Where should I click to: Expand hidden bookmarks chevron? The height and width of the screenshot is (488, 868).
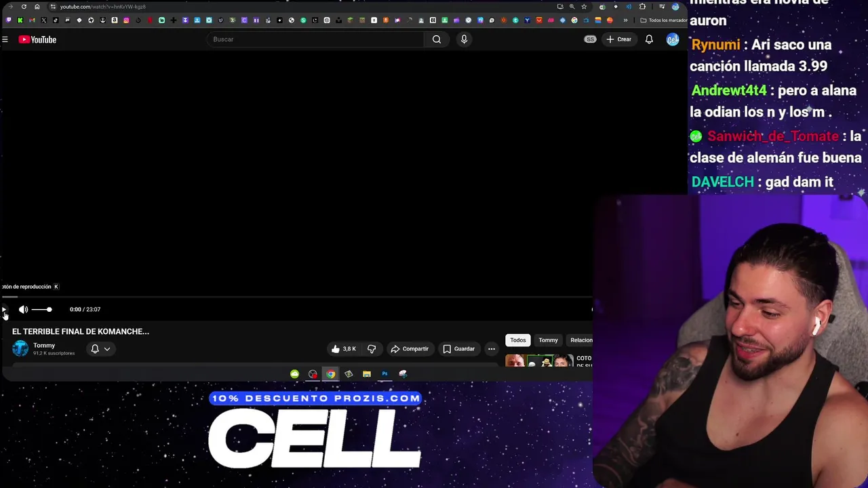[x=625, y=20]
